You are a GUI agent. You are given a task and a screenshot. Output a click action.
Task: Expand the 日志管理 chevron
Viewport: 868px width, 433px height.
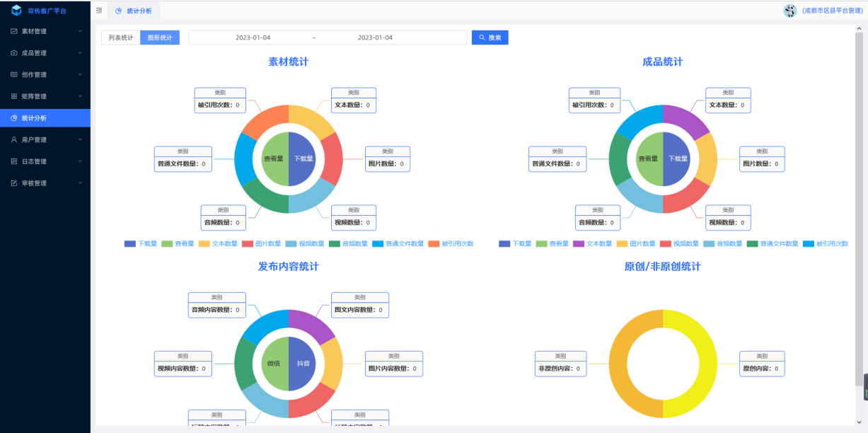tap(80, 161)
